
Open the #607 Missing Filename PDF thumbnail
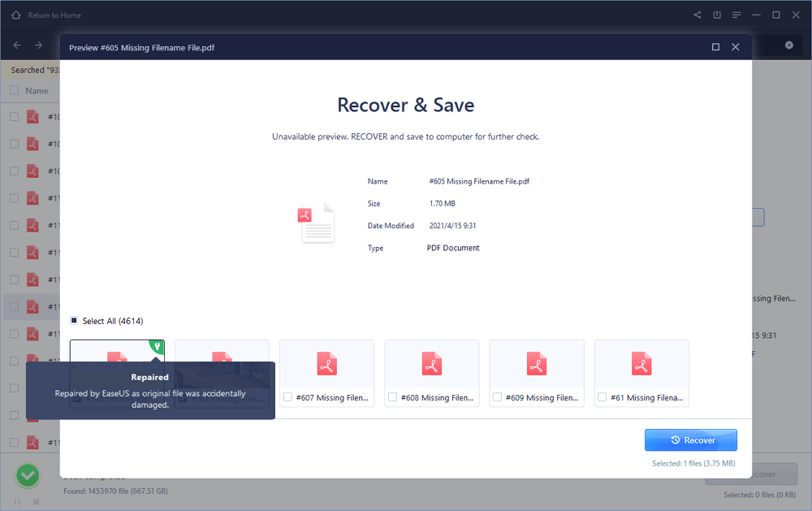(x=326, y=363)
